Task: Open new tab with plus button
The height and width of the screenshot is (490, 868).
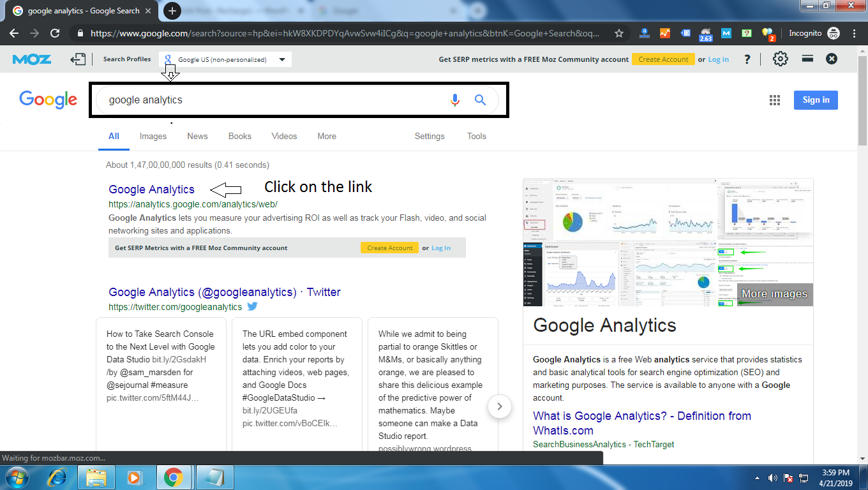Action: (172, 11)
